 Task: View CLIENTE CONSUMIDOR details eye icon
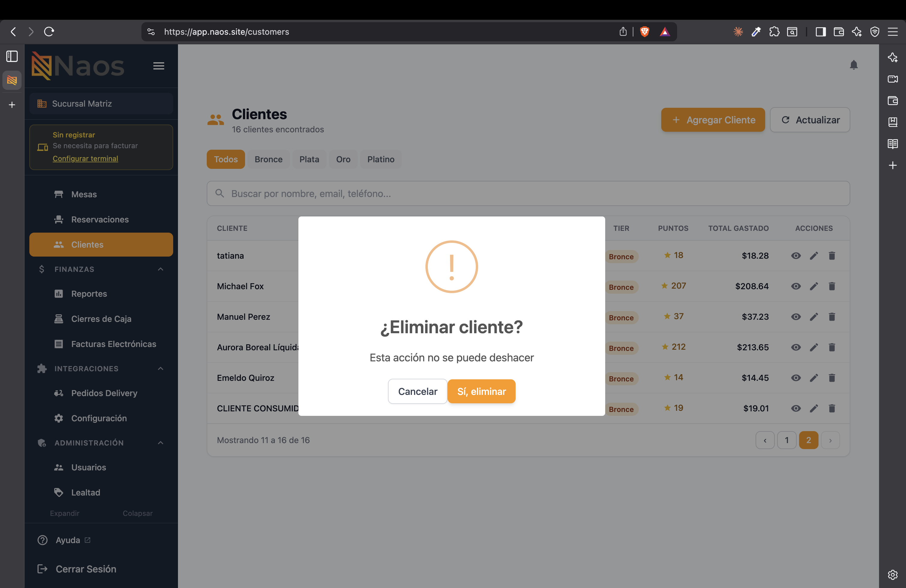tap(796, 408)
